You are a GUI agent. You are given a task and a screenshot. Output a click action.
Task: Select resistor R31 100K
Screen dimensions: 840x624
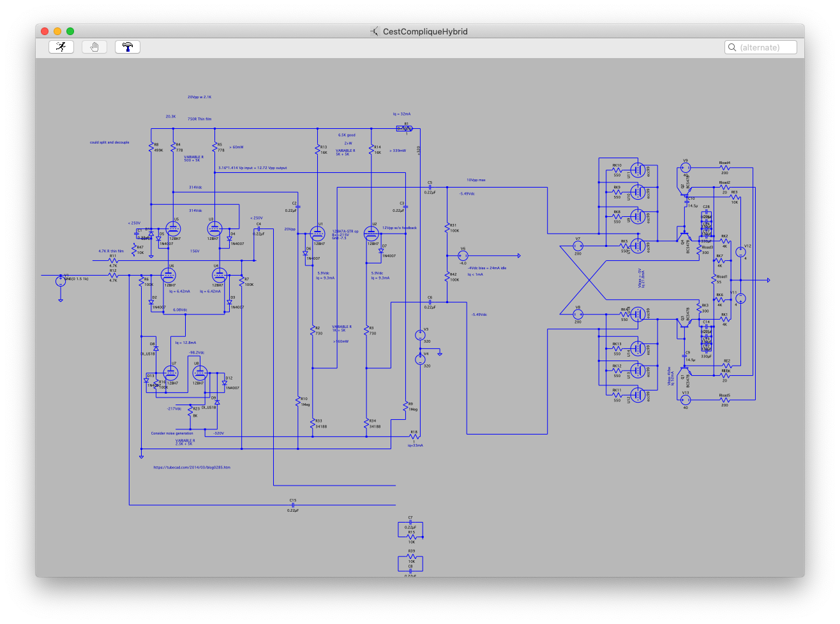click(x=447, y=228)
